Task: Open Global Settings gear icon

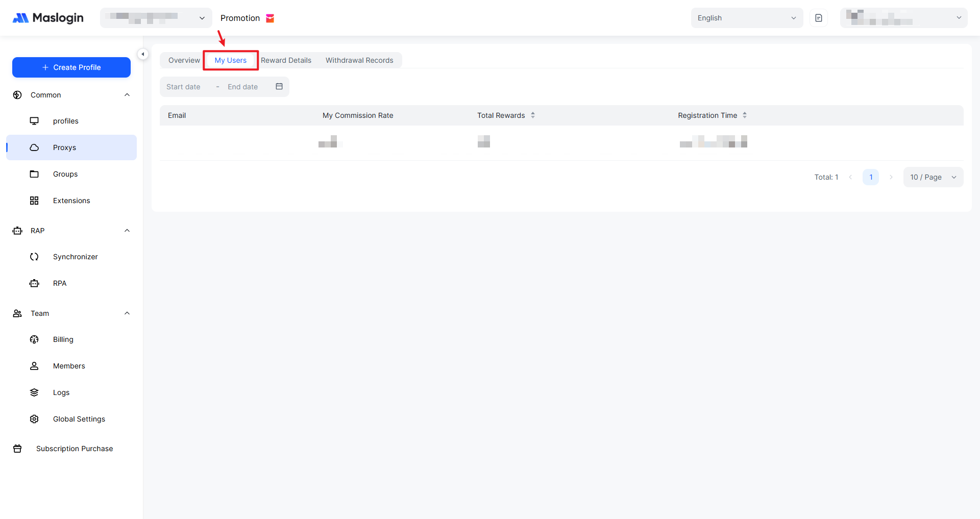Action: click(x=34, y=419)
